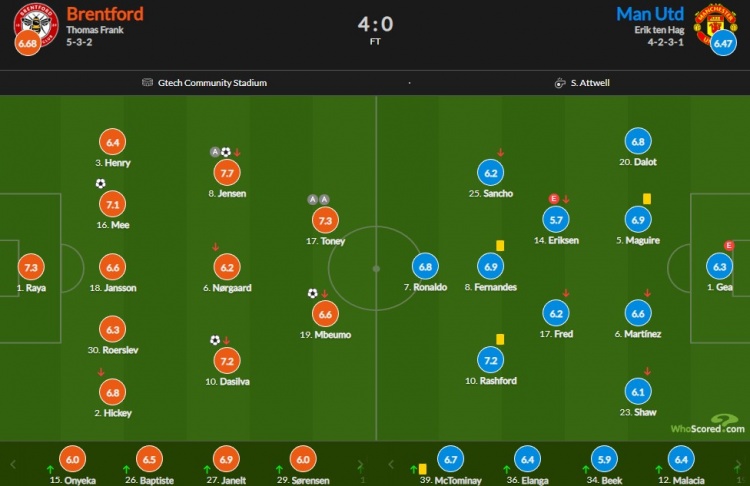Click the red E error icon above Eriksen

pyautogui.click(x=554, y=199)
